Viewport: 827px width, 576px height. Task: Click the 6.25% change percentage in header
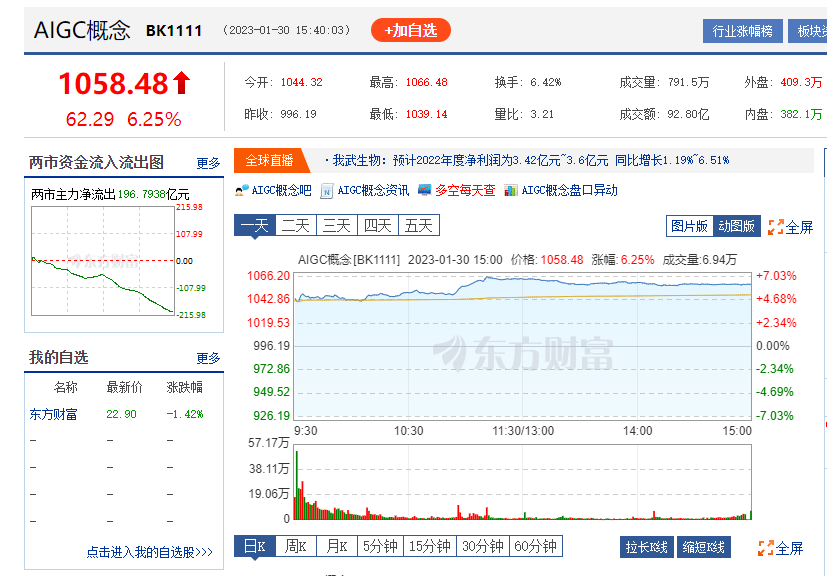[x=154, y=119]
